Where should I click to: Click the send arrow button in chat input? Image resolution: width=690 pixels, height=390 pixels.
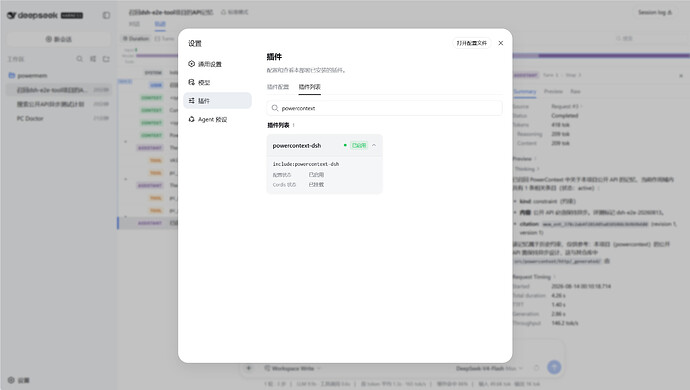point(554,367)
